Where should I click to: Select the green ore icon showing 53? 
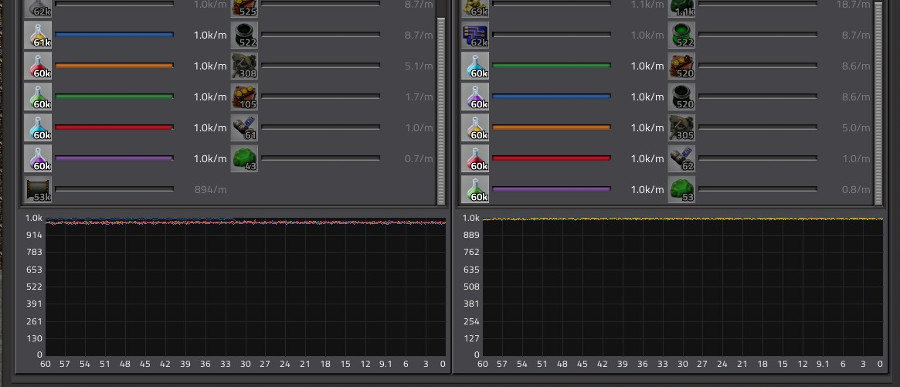click(682, 189)
